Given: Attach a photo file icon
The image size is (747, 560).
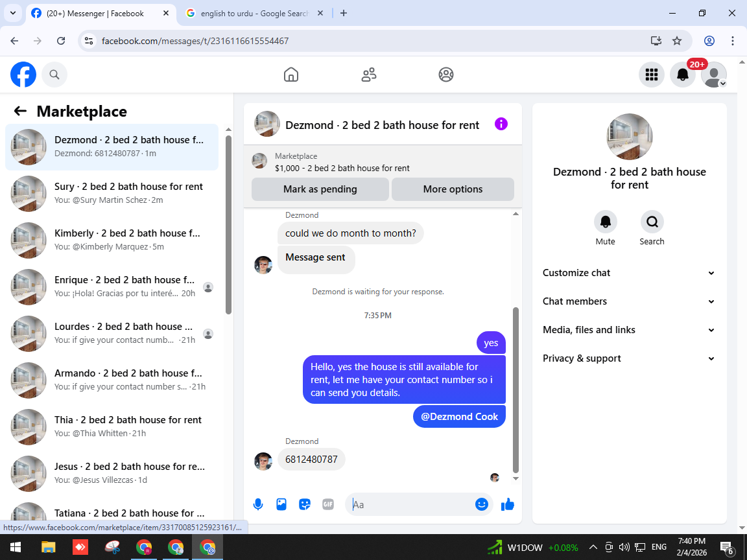Looking at the screenshot, I should [x=281, y=504].
